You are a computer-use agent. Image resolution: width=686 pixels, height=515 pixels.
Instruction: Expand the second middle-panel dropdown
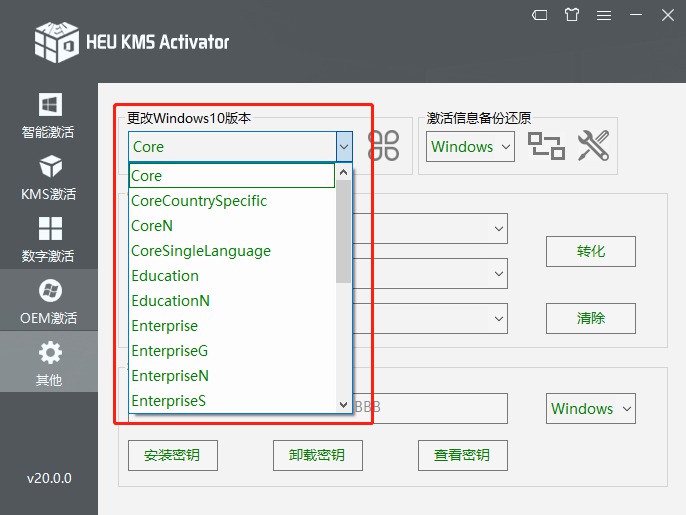[498, 273]
